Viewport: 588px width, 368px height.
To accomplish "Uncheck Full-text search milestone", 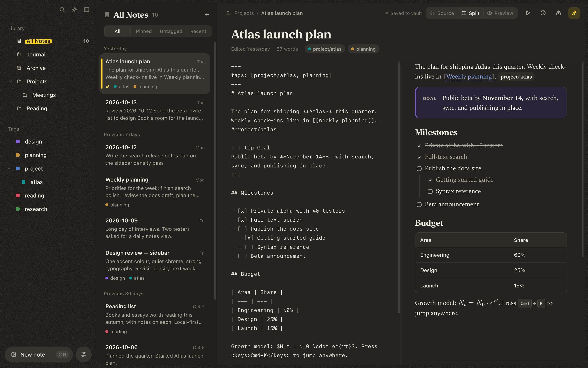I will coord(419,157).
